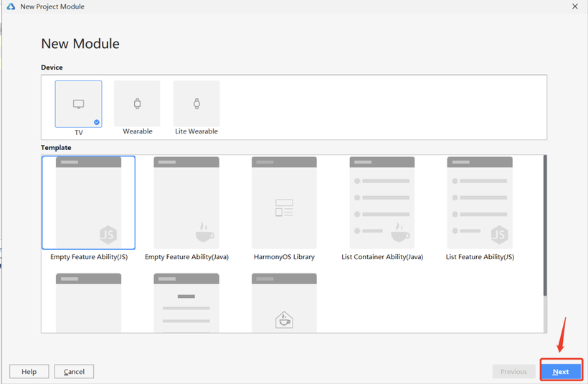Open Help for New Module
Screen dimensions: 588x384
[x=29, y=371]
